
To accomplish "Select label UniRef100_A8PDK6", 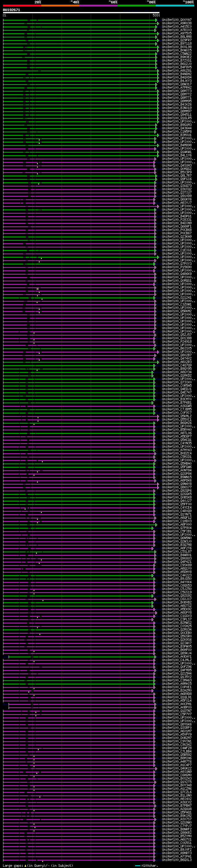I will coord(177,481).
